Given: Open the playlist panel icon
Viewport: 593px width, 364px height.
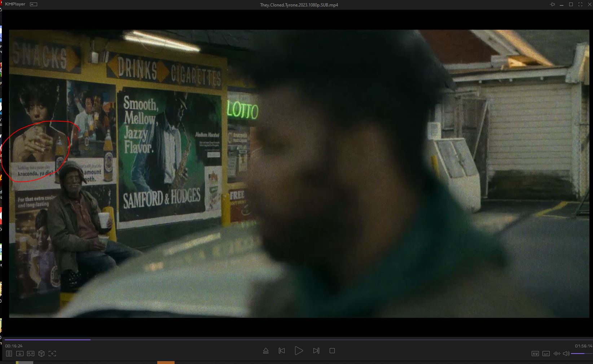Looking at the screenshot, I should (x=9, y=354).
